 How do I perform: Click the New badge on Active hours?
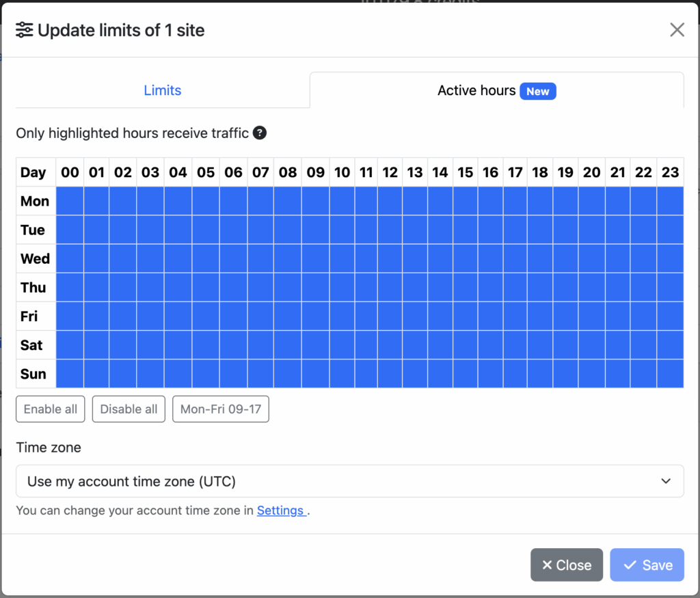point(537,91)
